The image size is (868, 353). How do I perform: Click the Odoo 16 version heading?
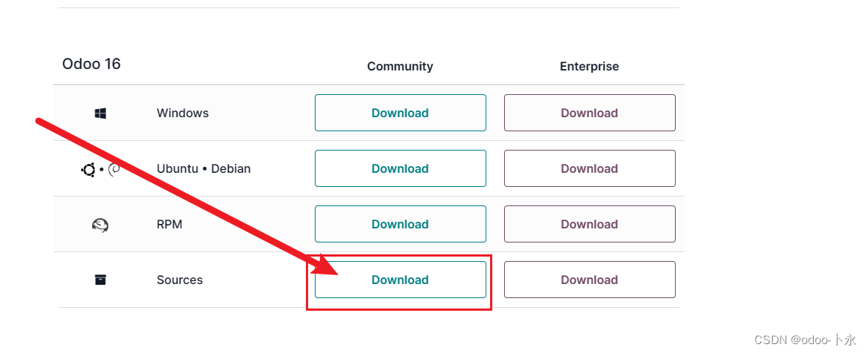(91, 65)
